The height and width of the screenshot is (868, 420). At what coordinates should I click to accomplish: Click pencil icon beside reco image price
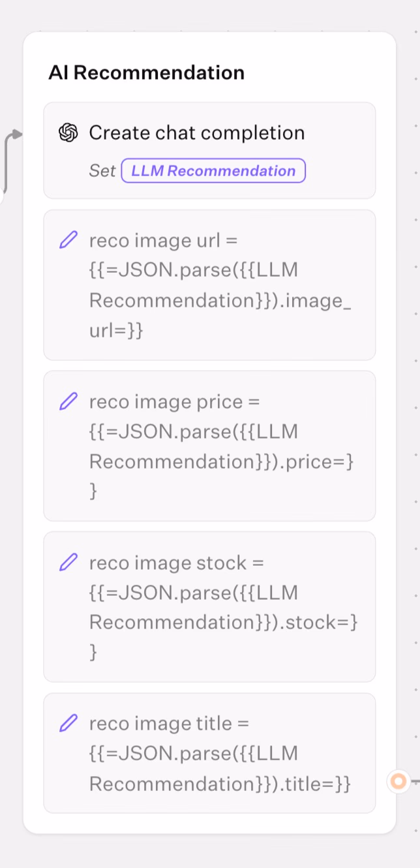click(68, 402)
